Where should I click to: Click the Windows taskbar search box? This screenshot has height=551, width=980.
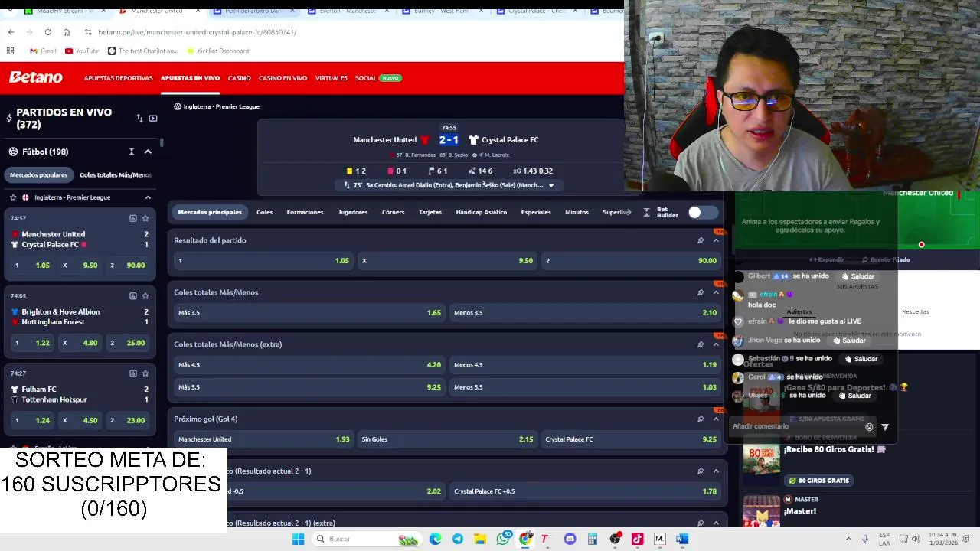click(366, 539)
